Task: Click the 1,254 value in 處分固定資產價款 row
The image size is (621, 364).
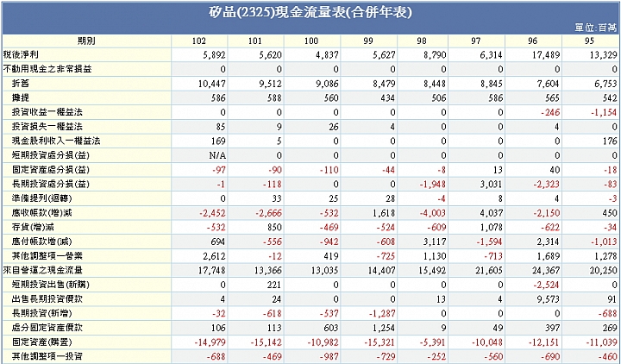Action: point(383,328)
